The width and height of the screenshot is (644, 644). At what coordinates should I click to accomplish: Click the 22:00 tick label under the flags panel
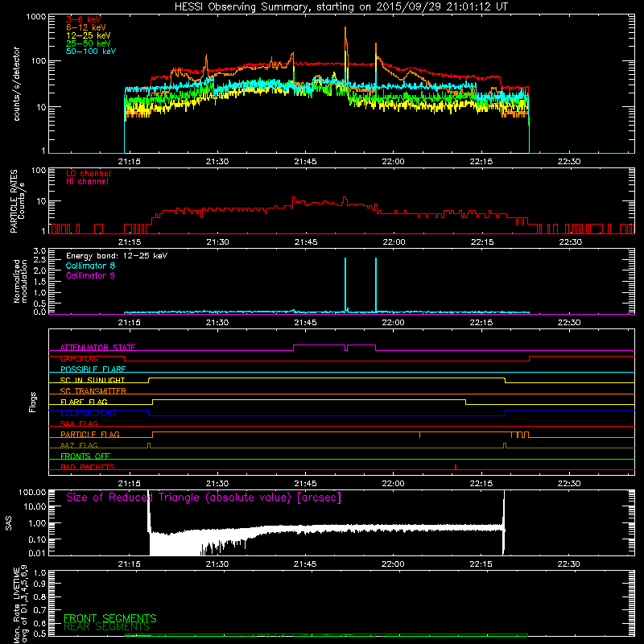[x=394, y=484]
